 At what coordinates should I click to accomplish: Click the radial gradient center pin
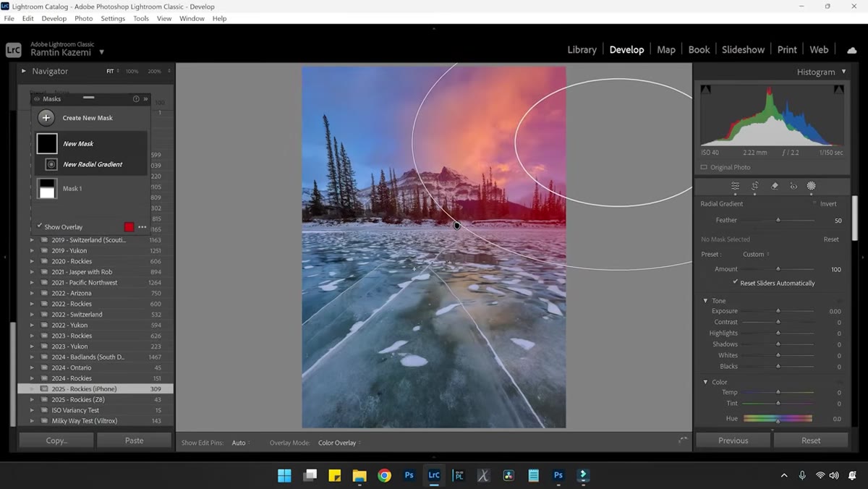[x=457, y=226]
